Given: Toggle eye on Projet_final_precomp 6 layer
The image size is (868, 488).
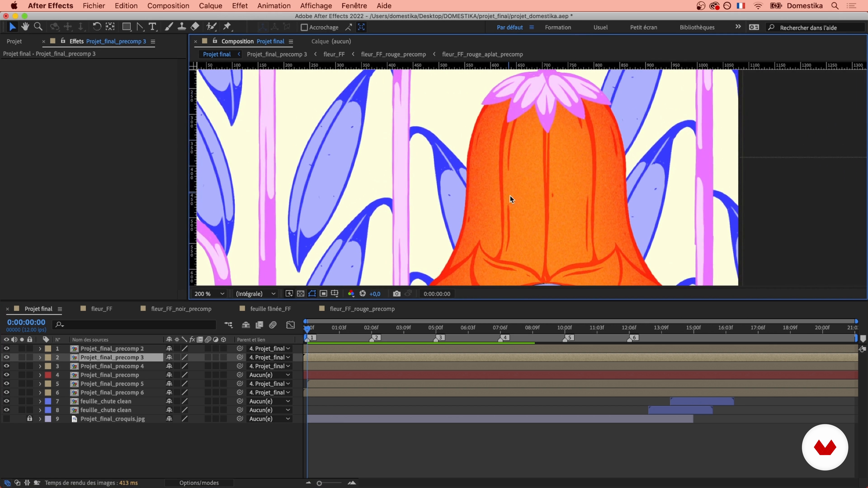Looking at the screenshot, I should coord(6,392).
